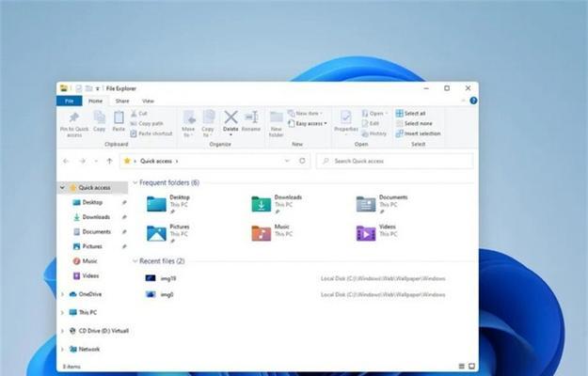Open the Downloads frequent folder tile
This screenshot has width=588, height=376.
[x=277, y=204]
